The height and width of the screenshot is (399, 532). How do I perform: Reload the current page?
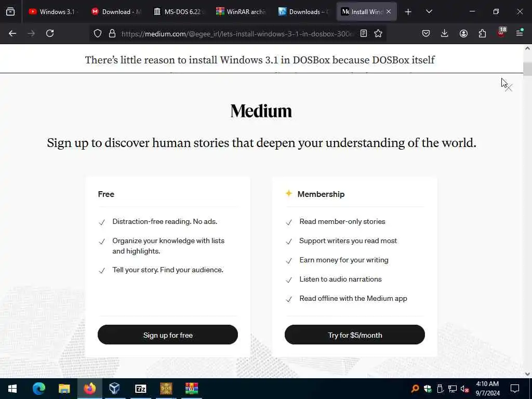point(50,33)
